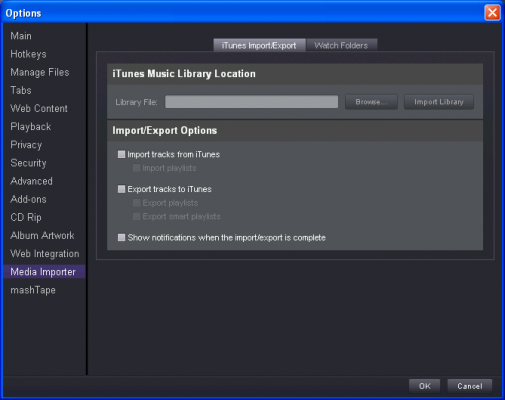Screen dimensions: 505x400
Task: Open CD Rip settings
Action: pyautogui.click(x=26, y=217)
